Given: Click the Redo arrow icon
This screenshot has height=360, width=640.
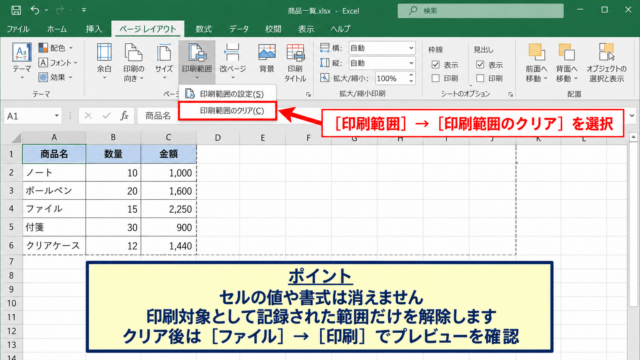Looking at the screenshot, I should (60, 10).
